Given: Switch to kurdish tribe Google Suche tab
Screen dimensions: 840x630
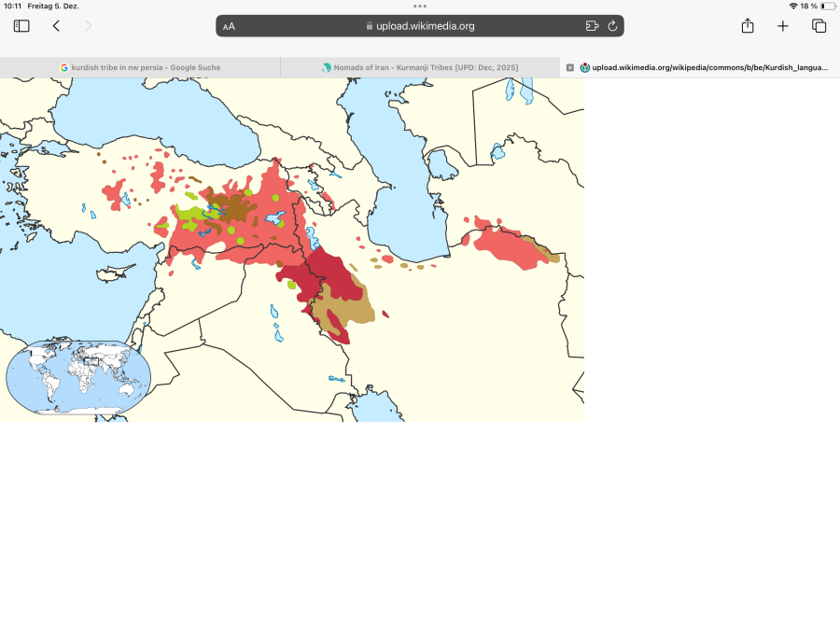Looking at the screenshot, I should coord(140,67).
